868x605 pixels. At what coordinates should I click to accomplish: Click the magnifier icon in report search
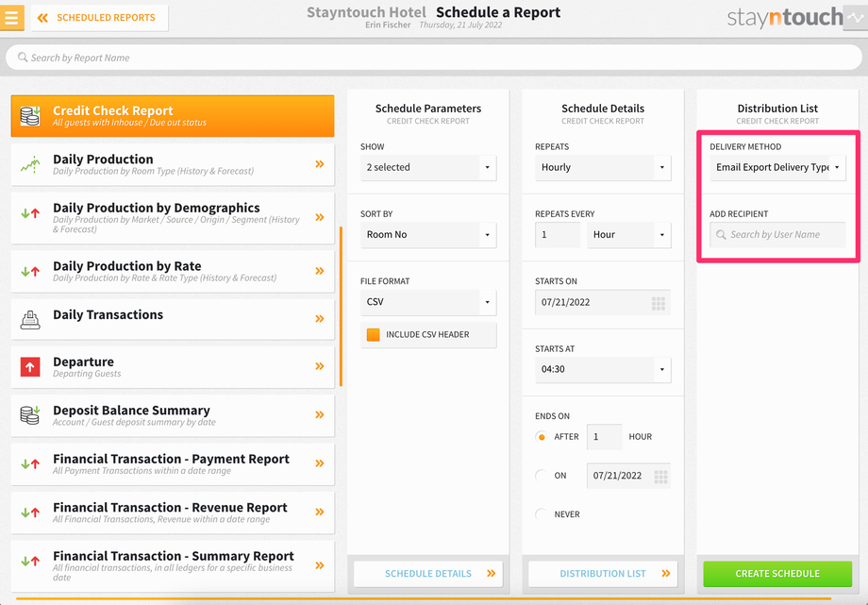(x=23, y=57)
